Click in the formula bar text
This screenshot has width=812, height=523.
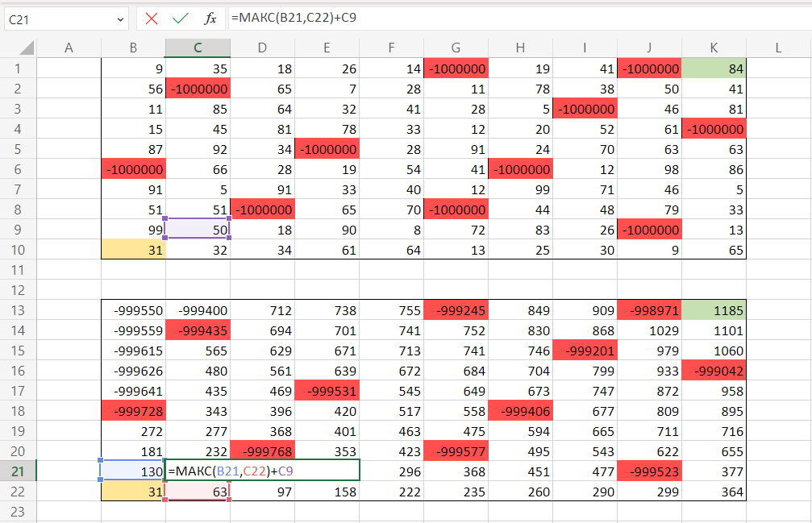pos(516,18)
